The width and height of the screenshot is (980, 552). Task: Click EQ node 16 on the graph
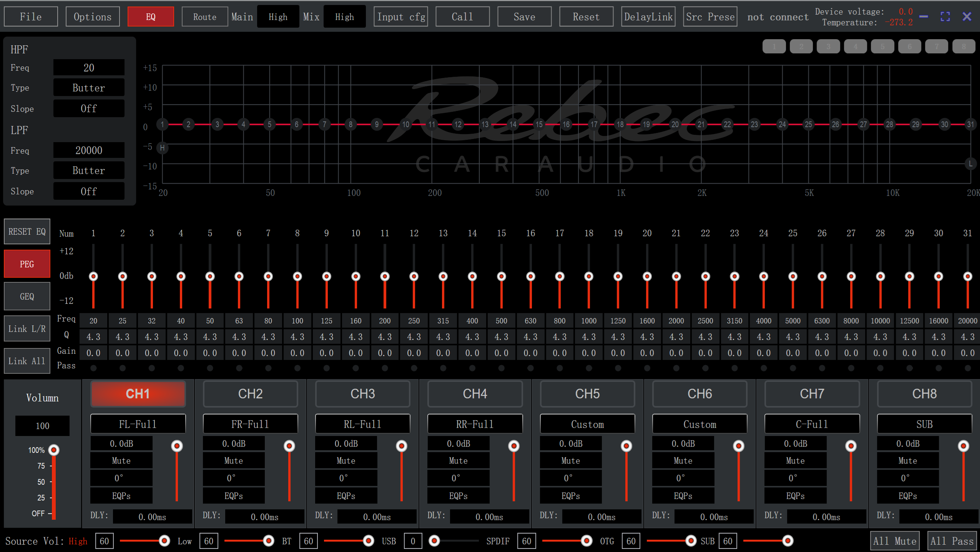click(x=566, y=124)
